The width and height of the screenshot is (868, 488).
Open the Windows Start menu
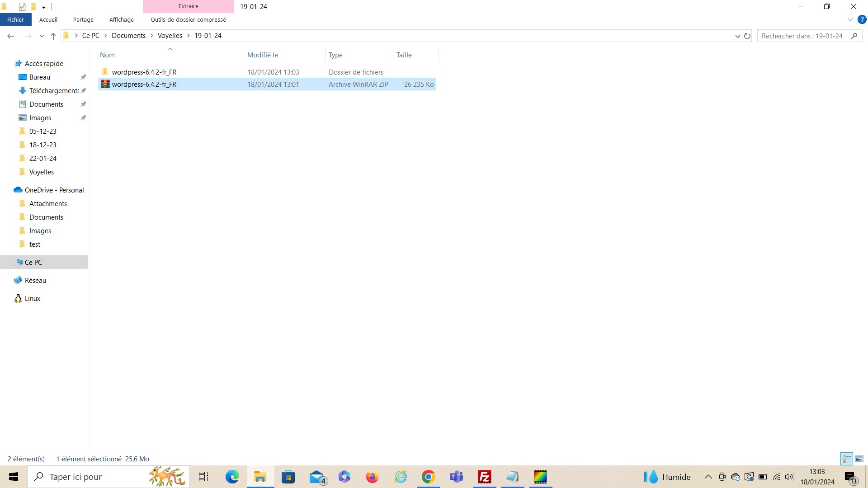click(x=14, y=477)
